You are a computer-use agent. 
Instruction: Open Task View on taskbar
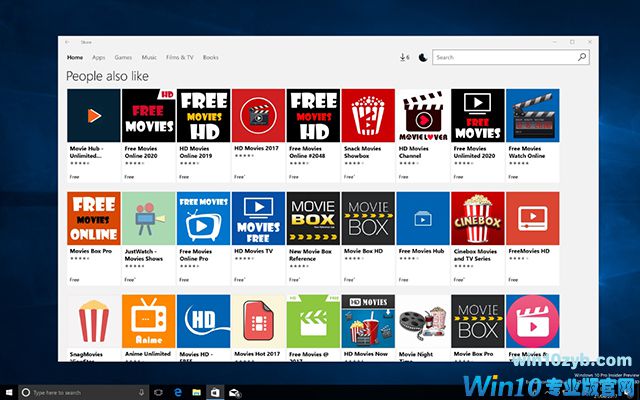click(158, 392)
